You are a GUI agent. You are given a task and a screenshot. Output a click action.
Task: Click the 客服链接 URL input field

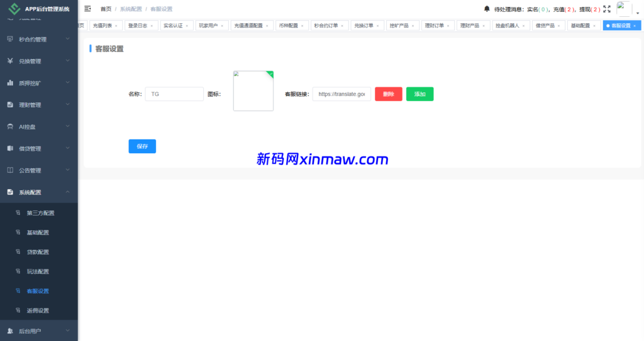pos(341,94)
